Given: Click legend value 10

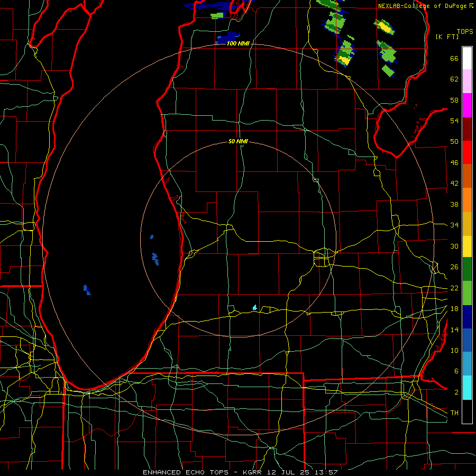Looking at the screenshot, I should pos(454,350).
